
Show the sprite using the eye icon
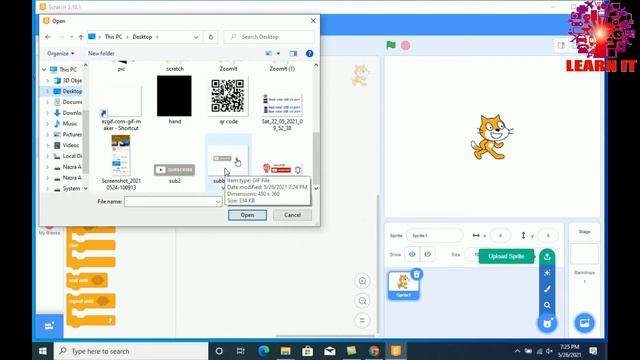click(x=412, y=254)
